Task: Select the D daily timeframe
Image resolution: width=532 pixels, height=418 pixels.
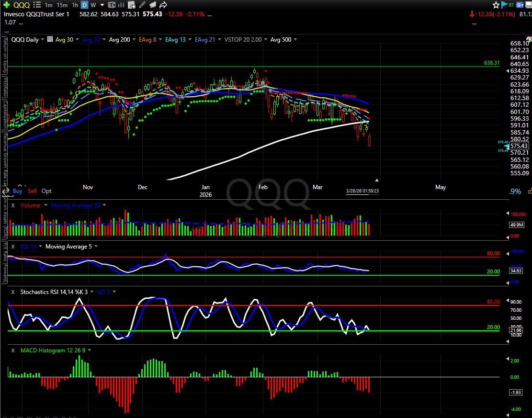Action: (84, 5)
